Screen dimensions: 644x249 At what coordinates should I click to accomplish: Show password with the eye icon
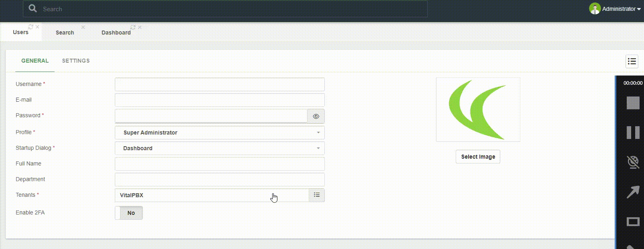point(316,116)
